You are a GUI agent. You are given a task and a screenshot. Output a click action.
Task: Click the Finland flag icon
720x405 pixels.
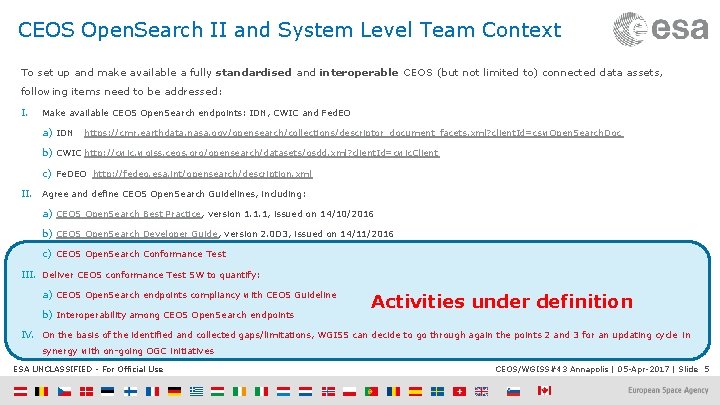tap(130, 391)
